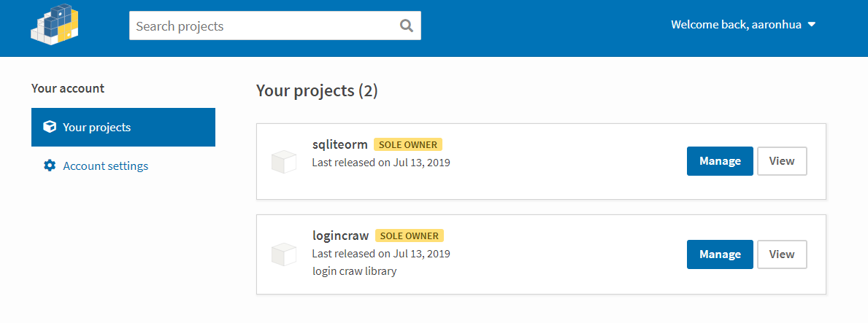Screen dimensions: 868x323
Task: Click the gear icon beside Account settings
Action: pyautogui.click(x=50, y=166)
